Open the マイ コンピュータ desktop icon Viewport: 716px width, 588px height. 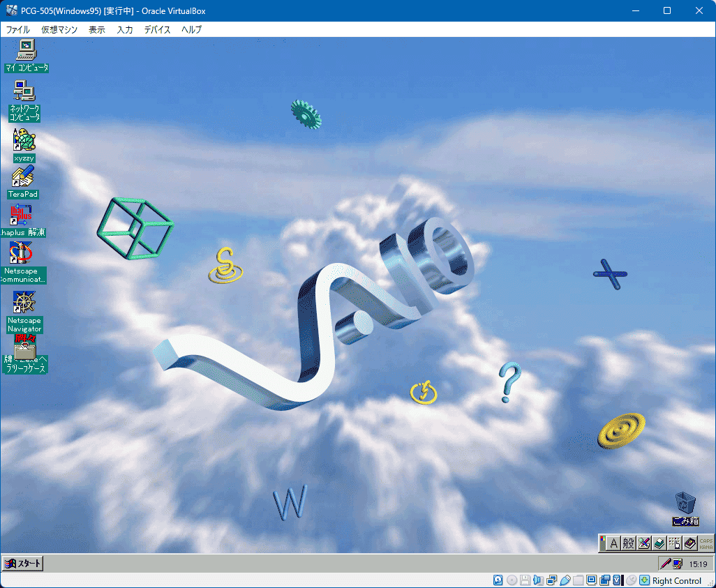coord(26,56)
